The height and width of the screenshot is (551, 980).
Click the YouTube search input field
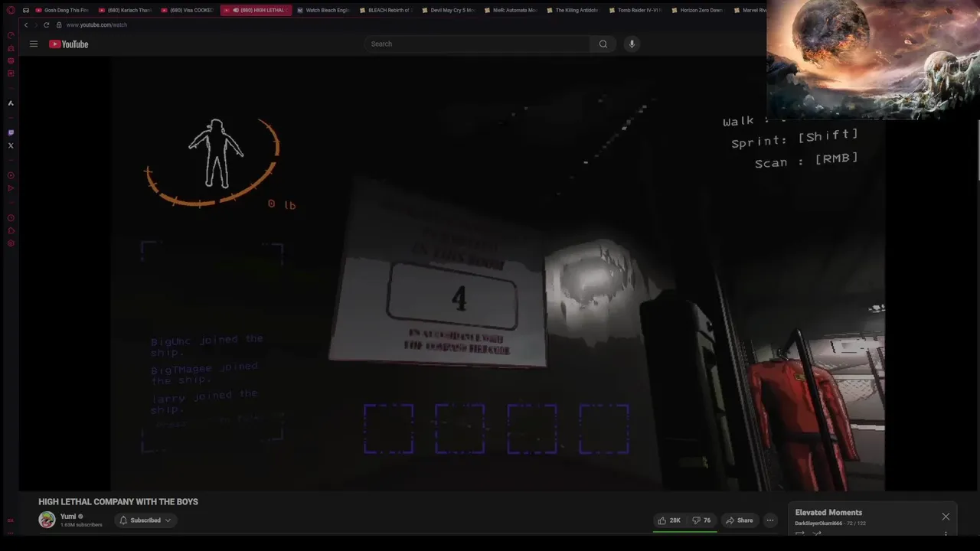pos(479,44)
